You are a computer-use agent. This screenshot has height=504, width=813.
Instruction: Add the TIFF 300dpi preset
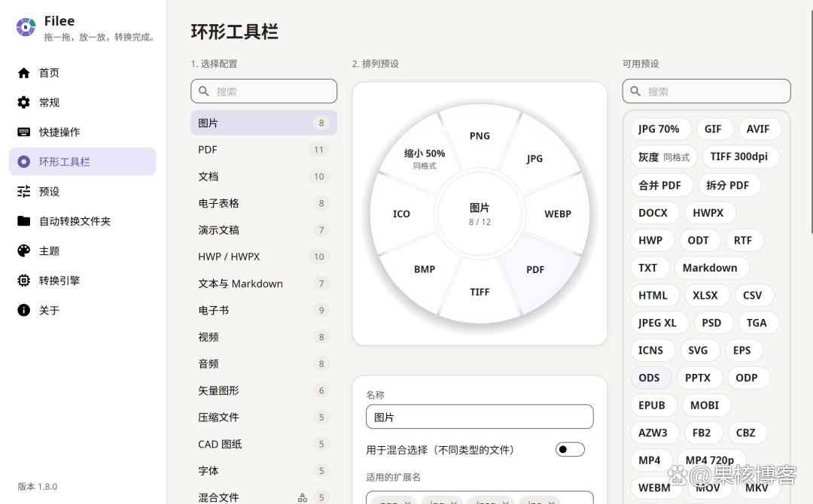(x=739, y=156)
